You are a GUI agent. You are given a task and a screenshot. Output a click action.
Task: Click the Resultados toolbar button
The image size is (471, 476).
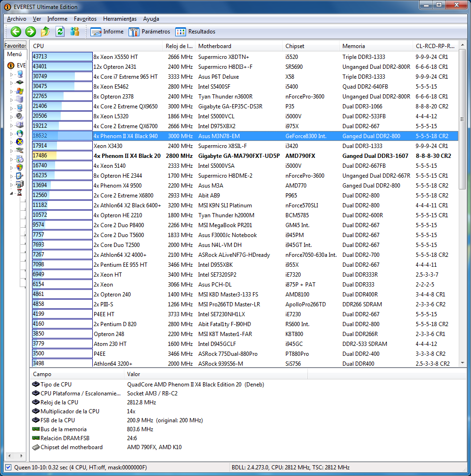pos(195,32)
